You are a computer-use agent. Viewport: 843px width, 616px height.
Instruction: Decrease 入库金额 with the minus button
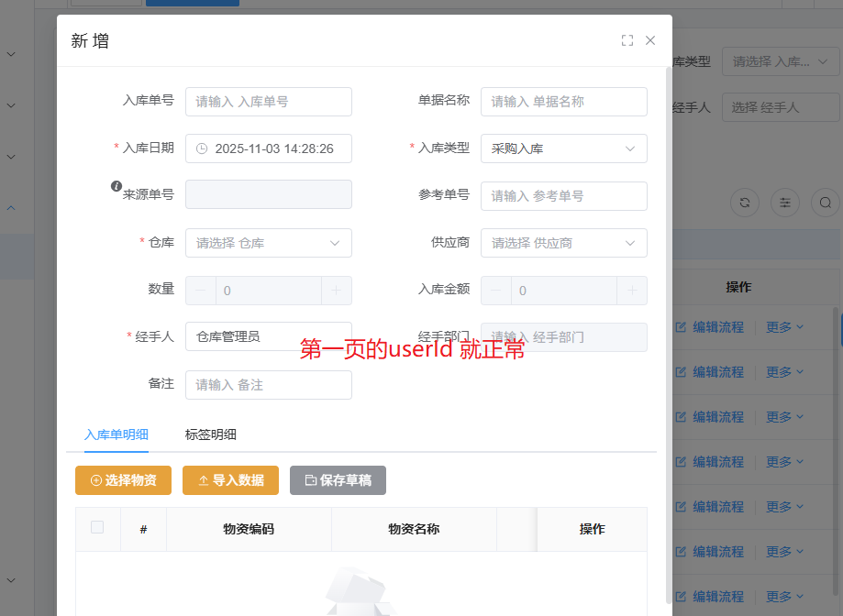pos(496,291)
